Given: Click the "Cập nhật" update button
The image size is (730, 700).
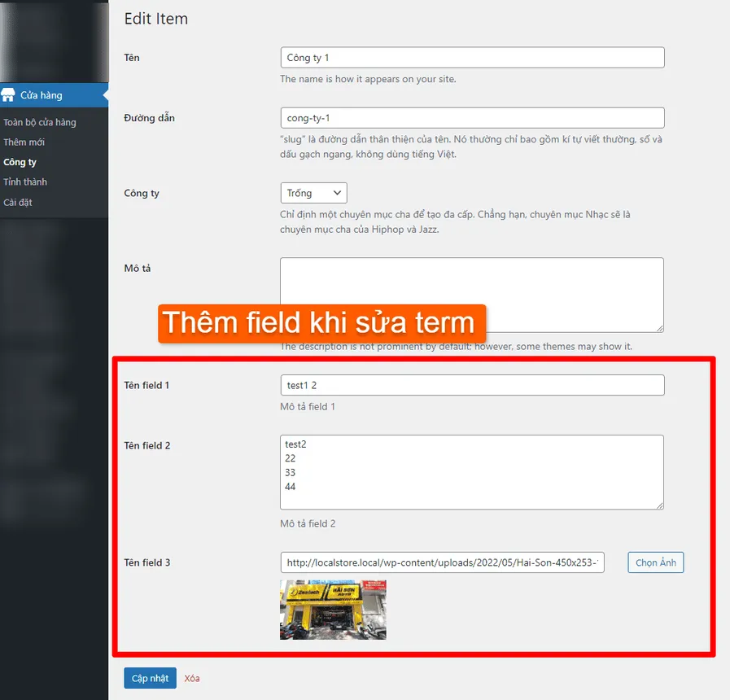Looking at the screenshot, I should tap(150, 677).
